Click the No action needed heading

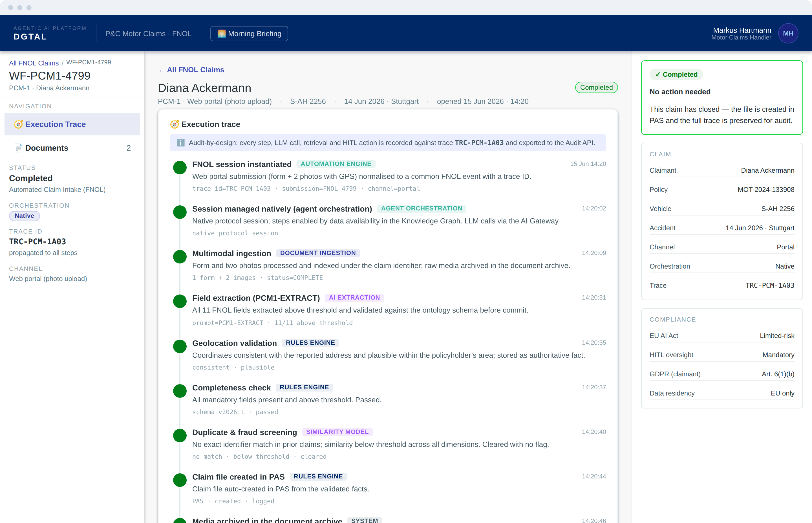coord(680,92)
